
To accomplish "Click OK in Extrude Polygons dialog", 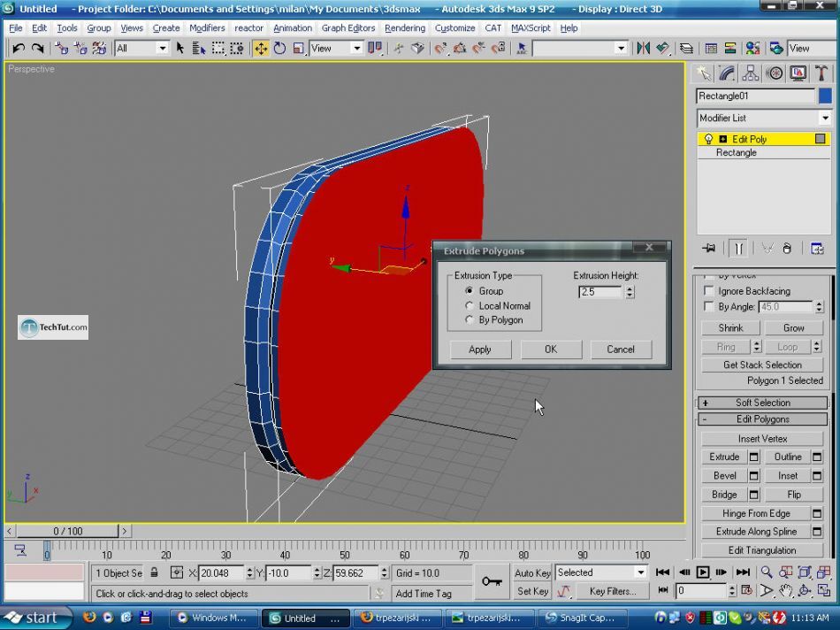I will pos(551,349).
